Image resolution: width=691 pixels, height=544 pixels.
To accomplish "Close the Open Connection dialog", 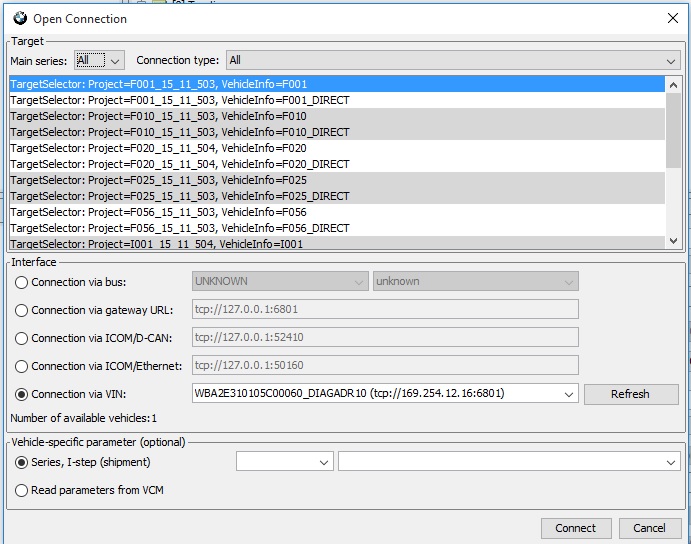I will [671, 18].
